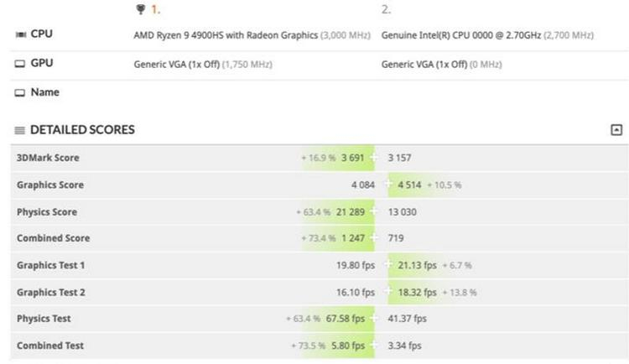Click the plus marker on Combined Score row
The height and width of the screenshot is (364, 629).
[373, 237]
